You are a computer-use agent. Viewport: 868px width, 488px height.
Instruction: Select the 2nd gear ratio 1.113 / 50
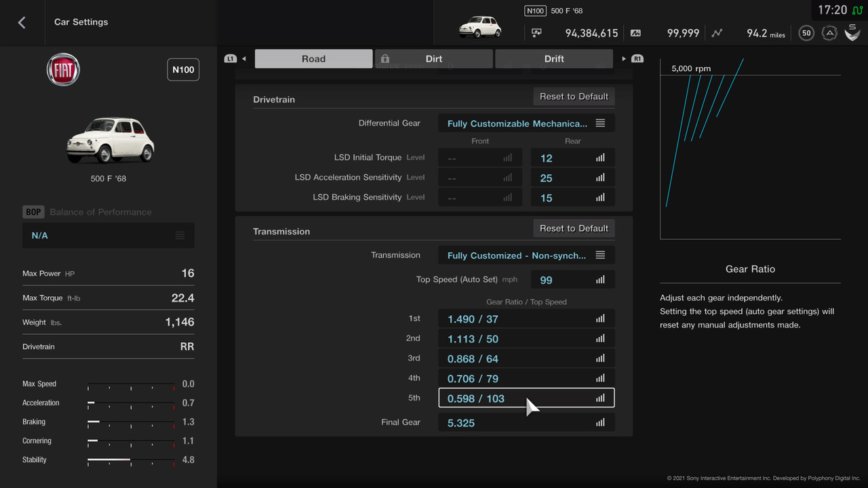527,338
